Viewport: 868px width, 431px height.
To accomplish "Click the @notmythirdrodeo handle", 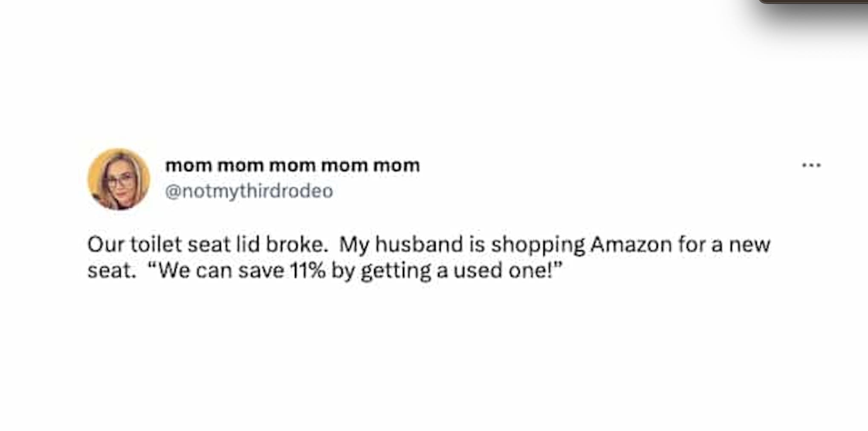I will (x=249, y=191).
